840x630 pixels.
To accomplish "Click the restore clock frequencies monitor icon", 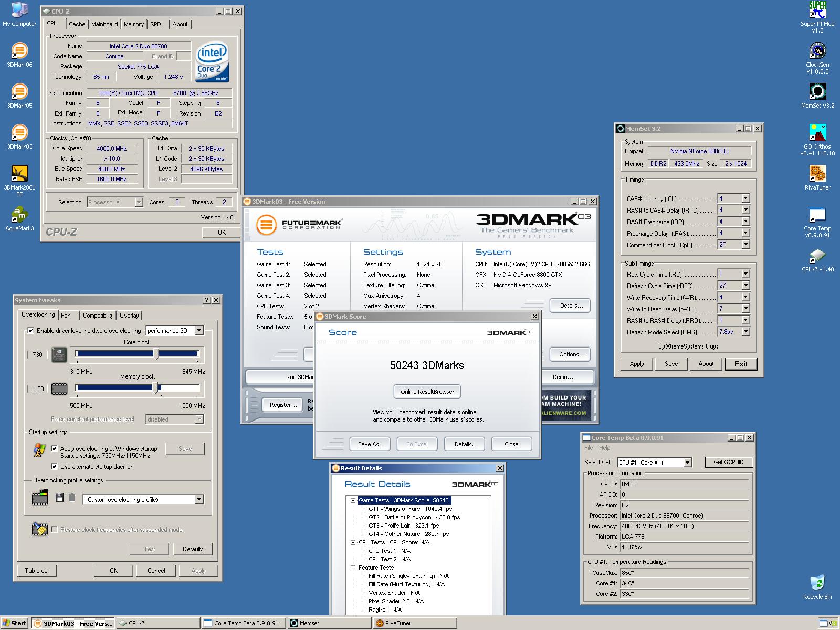I will [39, 529].
